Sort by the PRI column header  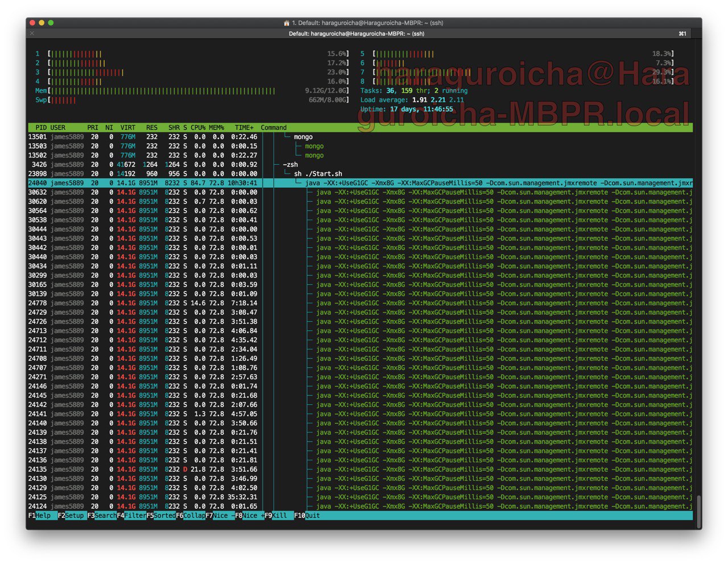click(x=93, y=127)
